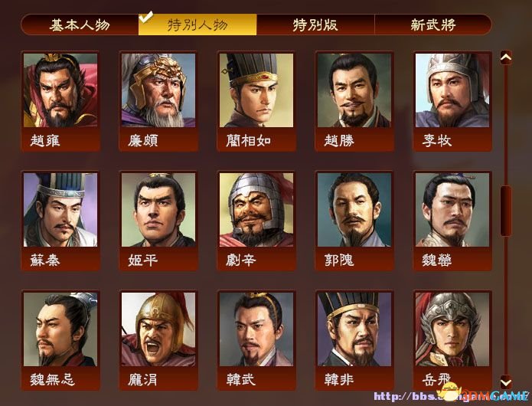Choose the 蘇秦 character portrait
The width and height of the screenshot is (532, 406).
coord(60,221)
